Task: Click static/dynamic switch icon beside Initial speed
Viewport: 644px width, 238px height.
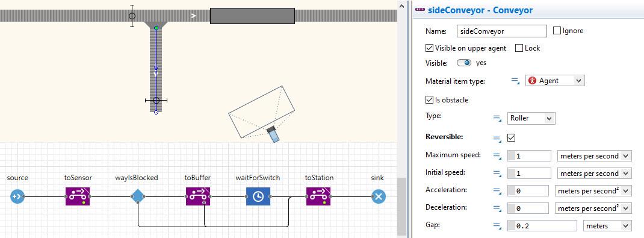Action: coord(497,174)
